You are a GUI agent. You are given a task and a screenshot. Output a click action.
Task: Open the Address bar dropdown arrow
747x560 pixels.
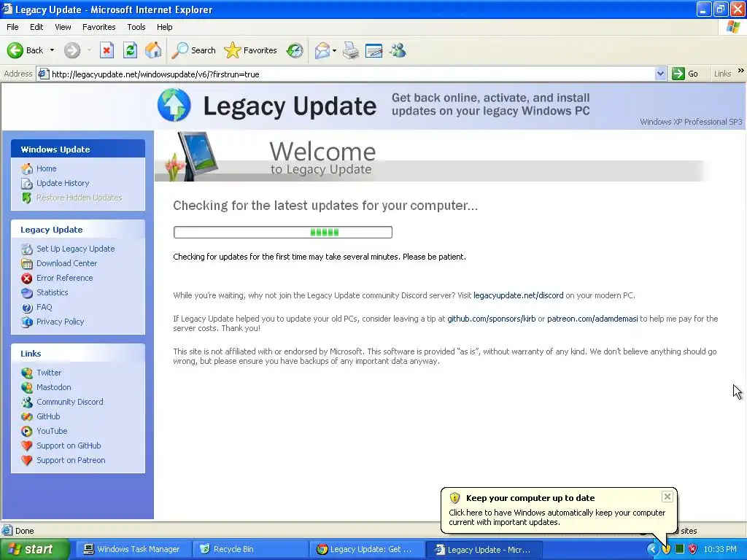click(660, 74)
